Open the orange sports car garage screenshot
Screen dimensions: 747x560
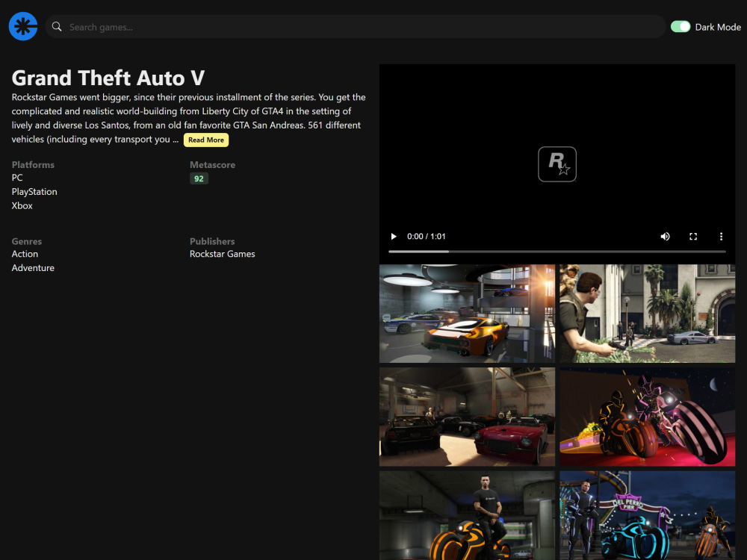tap(467, 314)
